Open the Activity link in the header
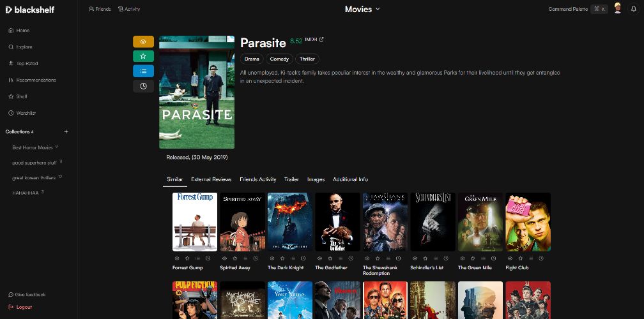The image size is (644, 319). coord(129,9)
